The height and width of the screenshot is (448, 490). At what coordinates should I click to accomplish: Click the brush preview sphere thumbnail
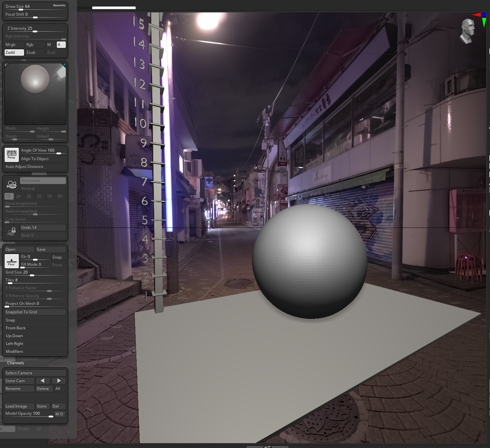click(x=35, y=79)
